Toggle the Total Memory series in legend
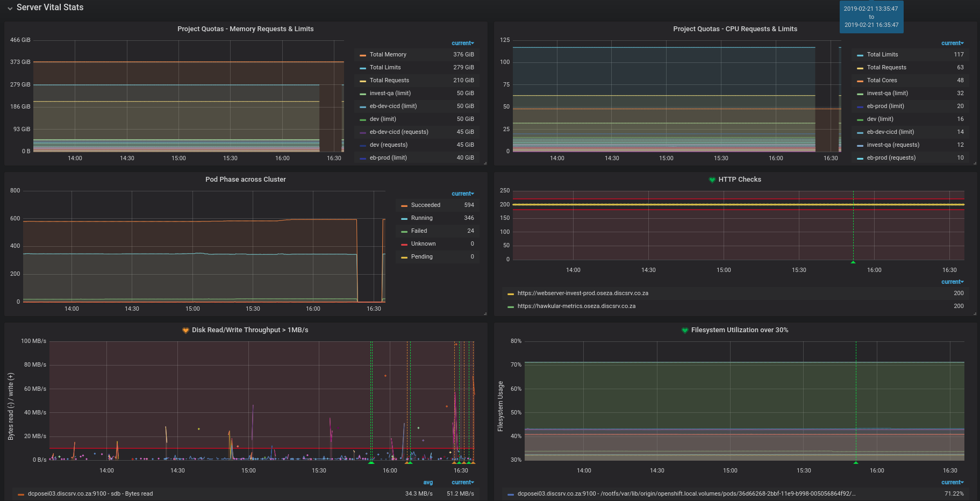This screenshot has width=980, height=501. tap(388, 55)
